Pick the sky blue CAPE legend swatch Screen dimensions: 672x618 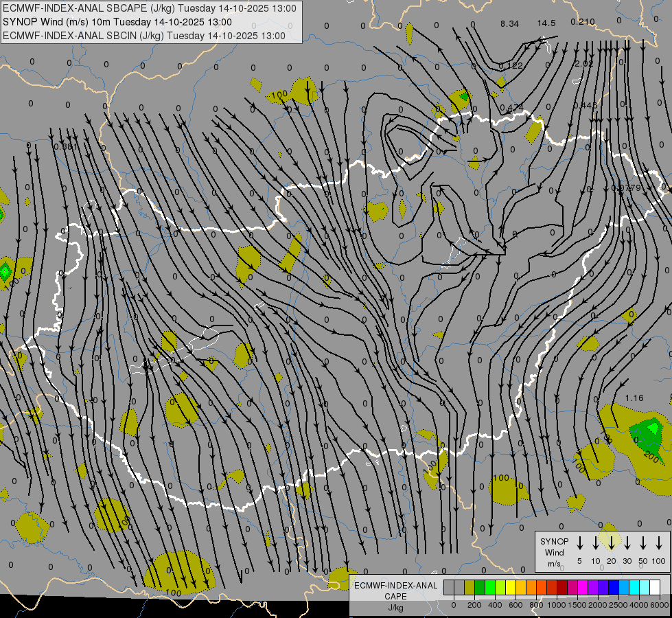(624, 587)
